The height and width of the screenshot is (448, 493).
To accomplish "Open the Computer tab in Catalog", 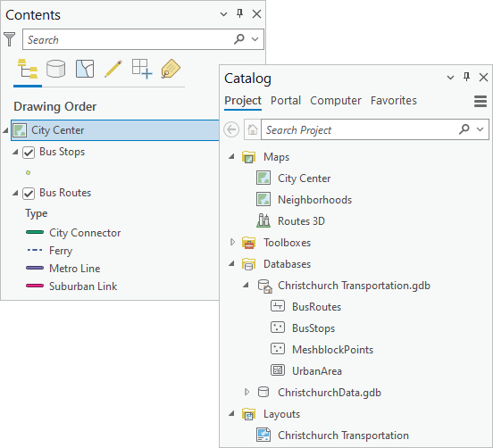I will coord(336,101).
